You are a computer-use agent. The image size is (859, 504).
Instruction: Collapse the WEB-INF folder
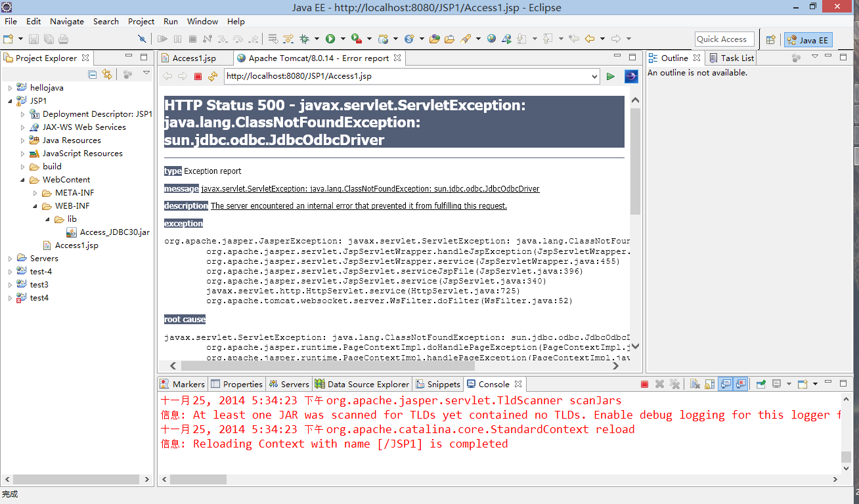click(35, 205)
